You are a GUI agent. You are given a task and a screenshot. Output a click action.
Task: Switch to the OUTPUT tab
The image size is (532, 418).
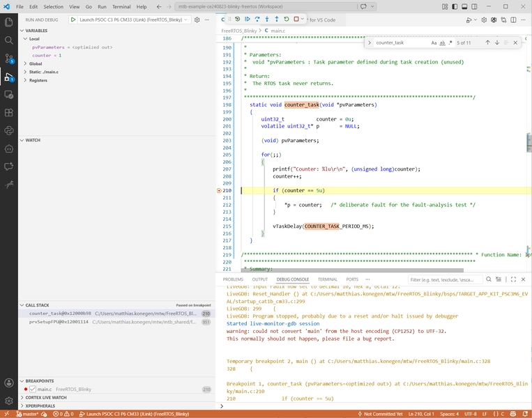click(x=260, y=279)
